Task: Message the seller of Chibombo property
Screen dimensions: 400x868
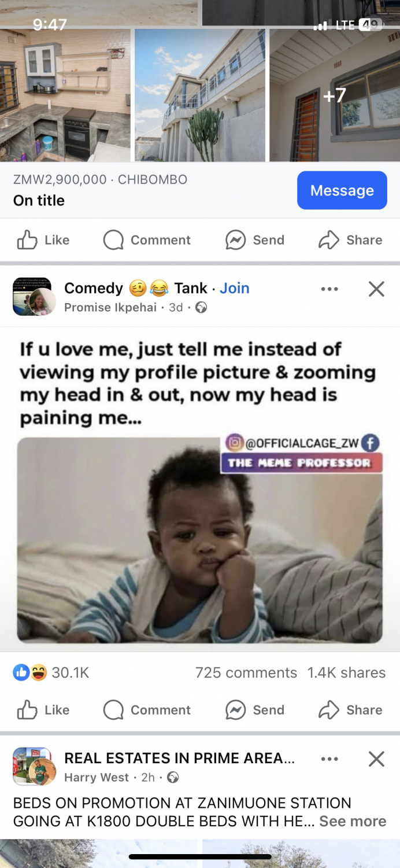Action: [x=342, y=190]
